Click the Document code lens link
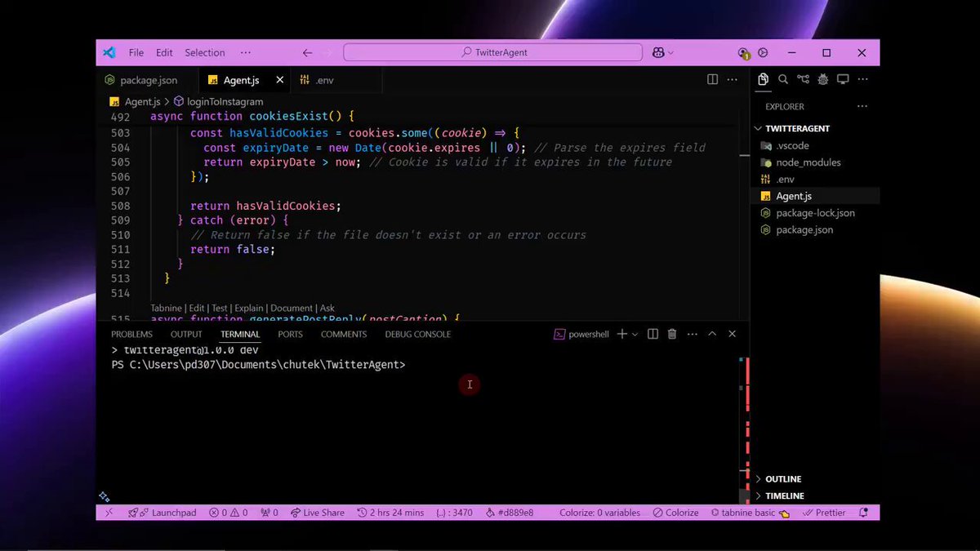The height and width of the screenshot is (551, 980). point(292,309)
